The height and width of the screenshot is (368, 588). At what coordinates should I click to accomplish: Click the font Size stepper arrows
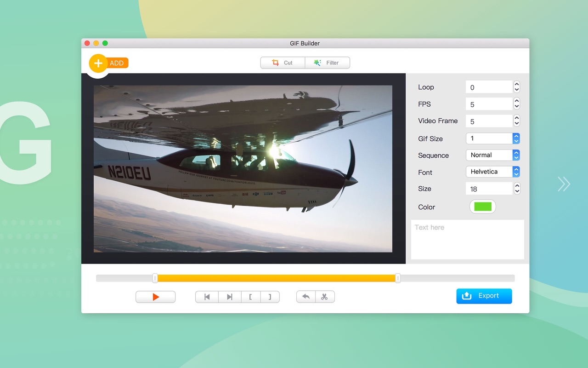coord(517,189)
